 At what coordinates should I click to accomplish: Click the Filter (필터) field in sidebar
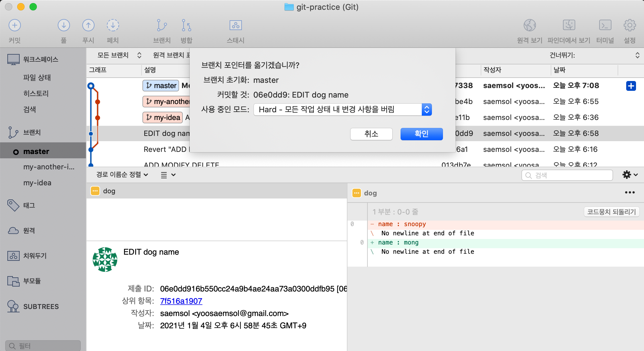[x=43, y=346]
